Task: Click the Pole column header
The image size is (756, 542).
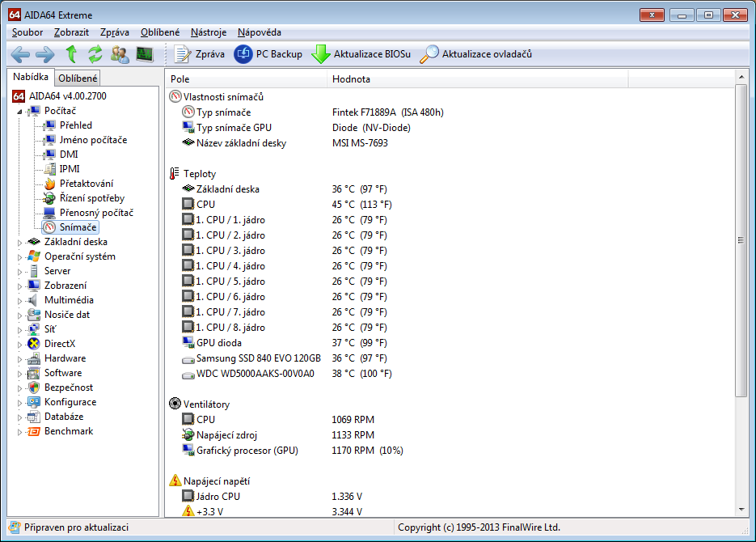Action: (x=247, y=79)
